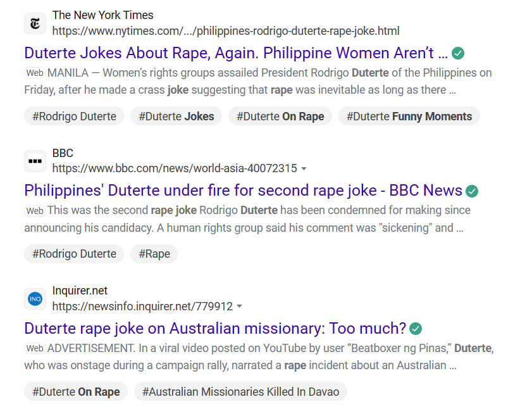
Task: Click the Web label in BBC snippet
Action: [x=35, y=211]
